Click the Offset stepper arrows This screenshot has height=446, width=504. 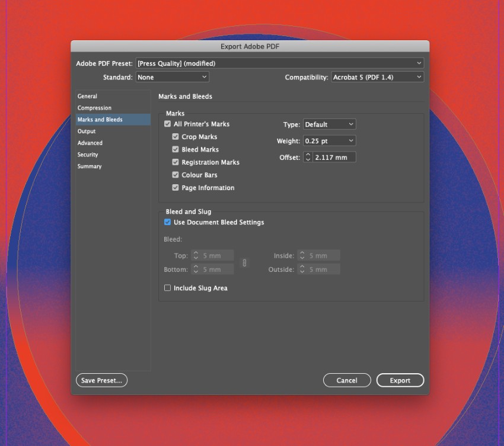(x=308, y=157)
